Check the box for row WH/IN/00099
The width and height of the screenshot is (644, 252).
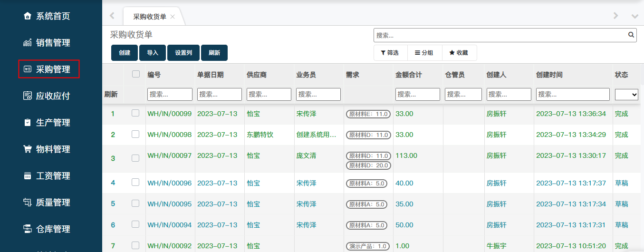pos(135,113)
